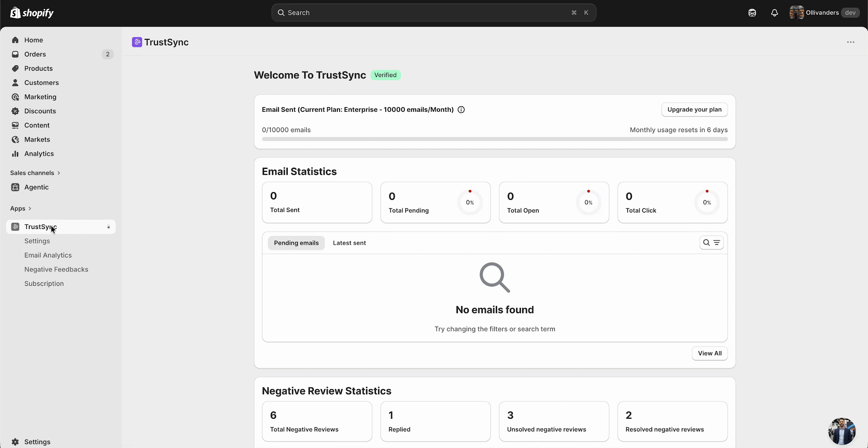The width and height of the screenshot is (868, 448).
Task: Click the Total Open 0% progress ring
Action: pos(588,202)
